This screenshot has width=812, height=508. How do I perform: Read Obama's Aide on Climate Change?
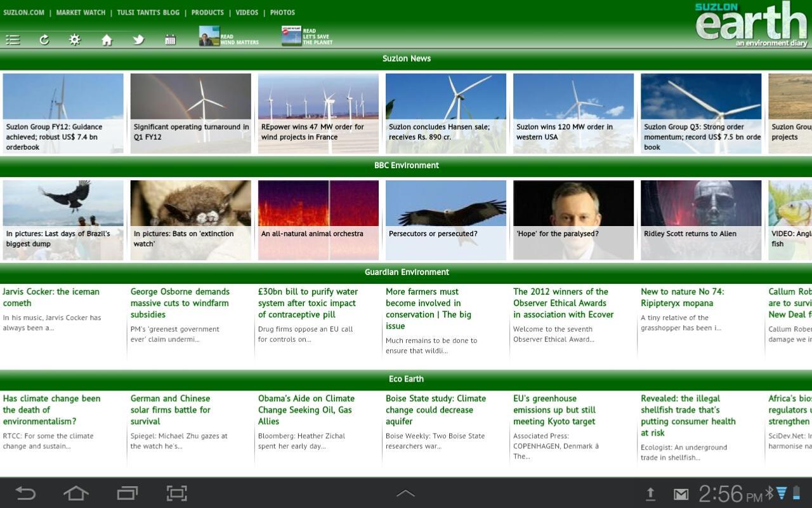click(306, 410)
